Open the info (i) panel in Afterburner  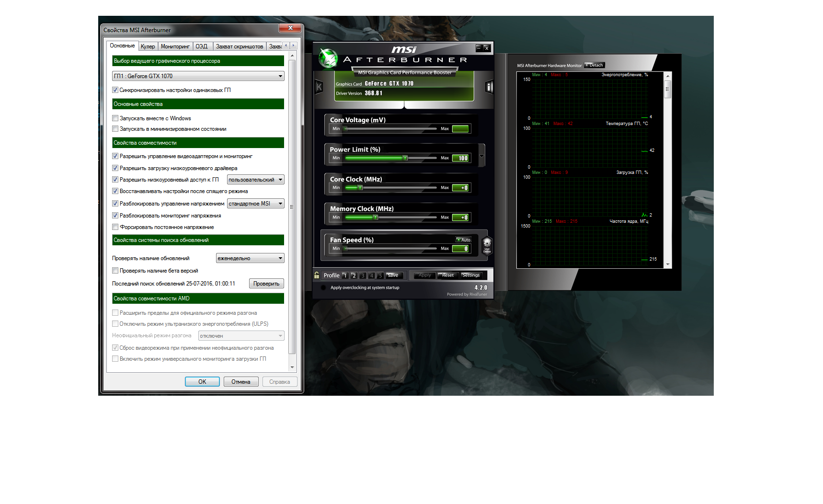tap(489, 87)
